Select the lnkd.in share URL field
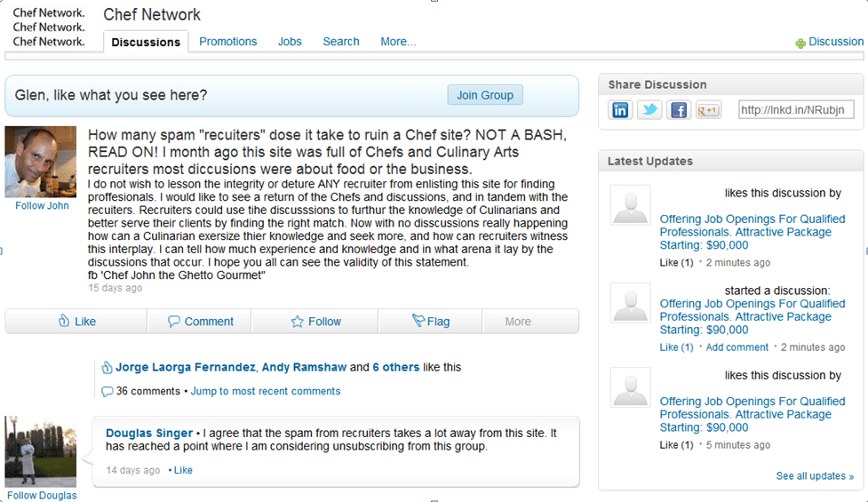The height and width of the screenshot is (502, 868). [796, 109]
